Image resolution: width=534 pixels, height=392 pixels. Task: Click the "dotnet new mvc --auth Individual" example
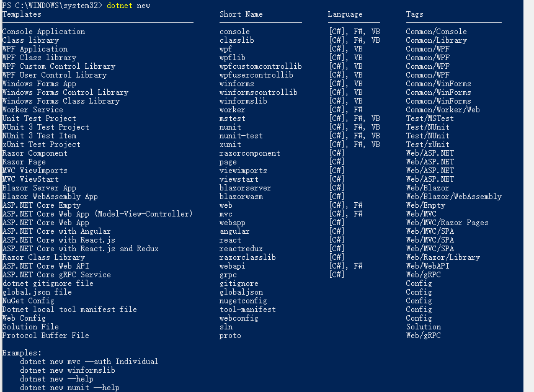coord(89,362)
